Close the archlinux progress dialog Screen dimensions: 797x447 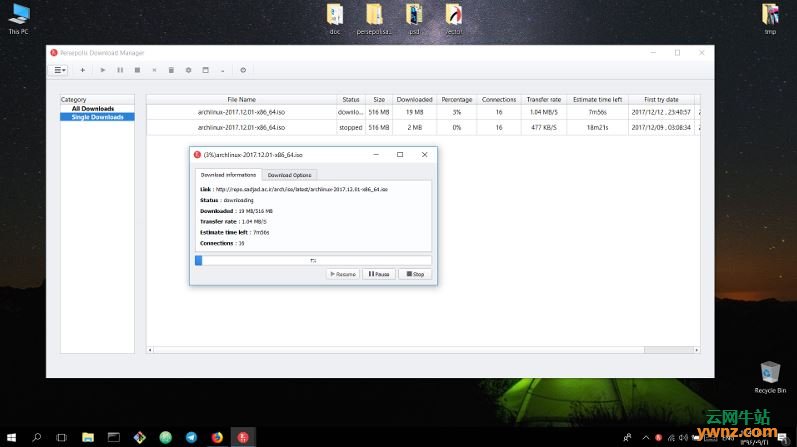(x=424, y=155)
